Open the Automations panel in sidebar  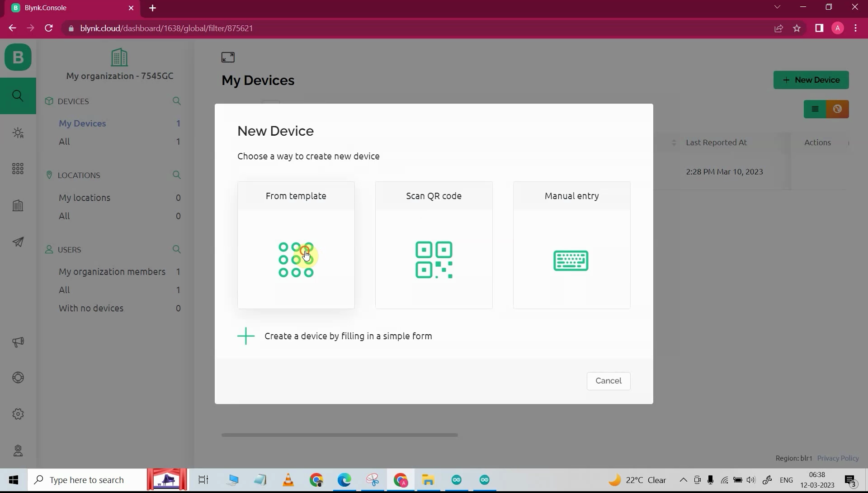click(x=18, y=132)
